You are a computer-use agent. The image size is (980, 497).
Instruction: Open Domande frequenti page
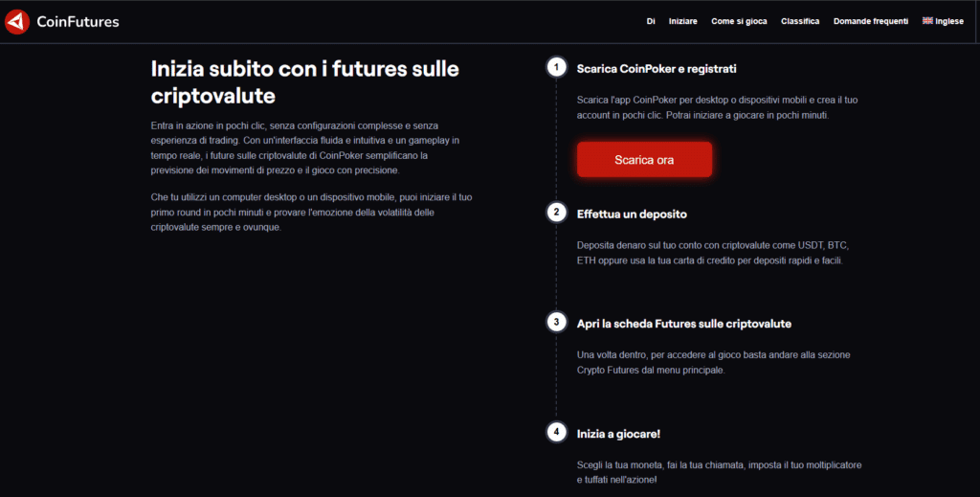(871, 21)
